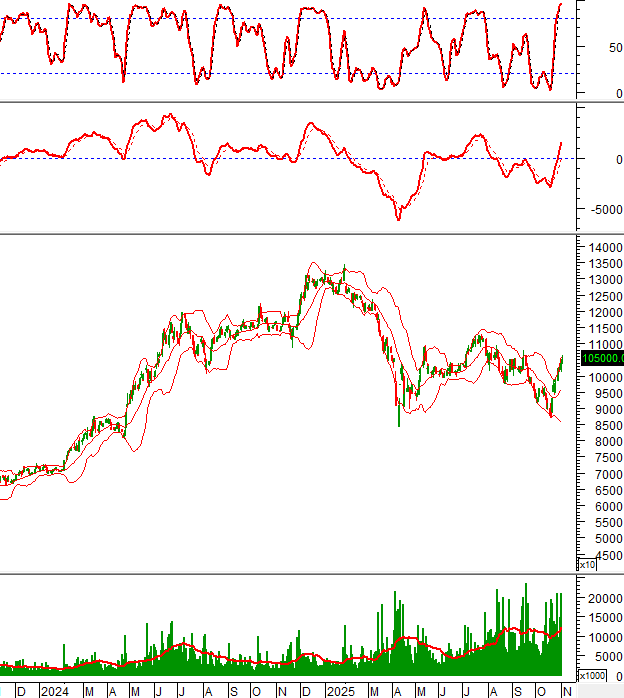The height and width of the screenshot is (698, 624).
Task: Click the x1000 scale marker on volume axis
Action: point(592,676)
